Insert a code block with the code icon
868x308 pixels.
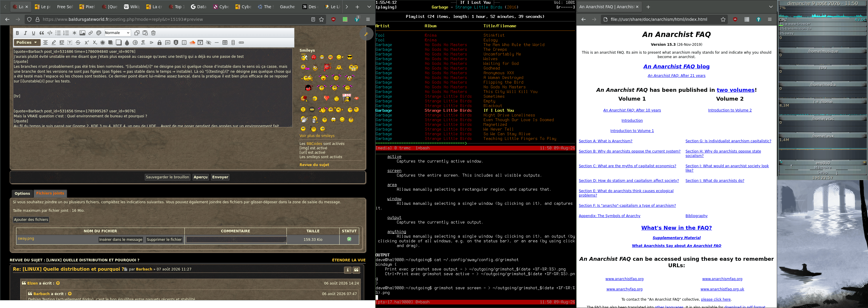click(x=50, y=33)
